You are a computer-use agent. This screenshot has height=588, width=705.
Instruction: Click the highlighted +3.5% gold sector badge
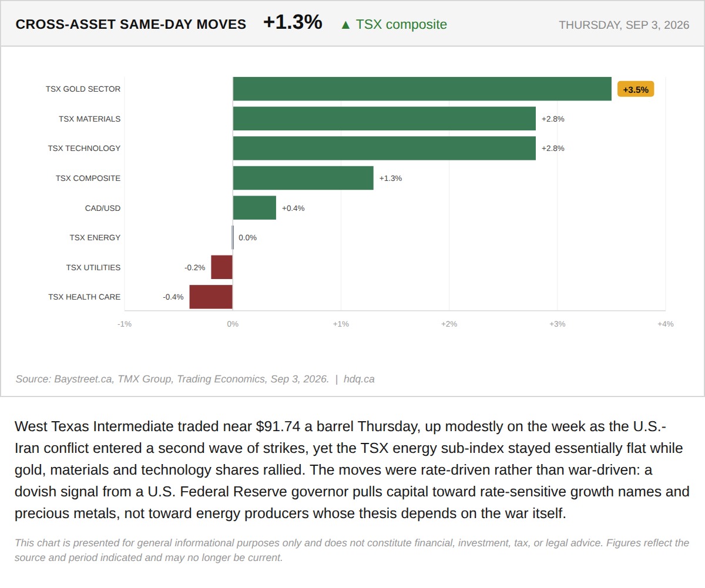pos(636,89)
